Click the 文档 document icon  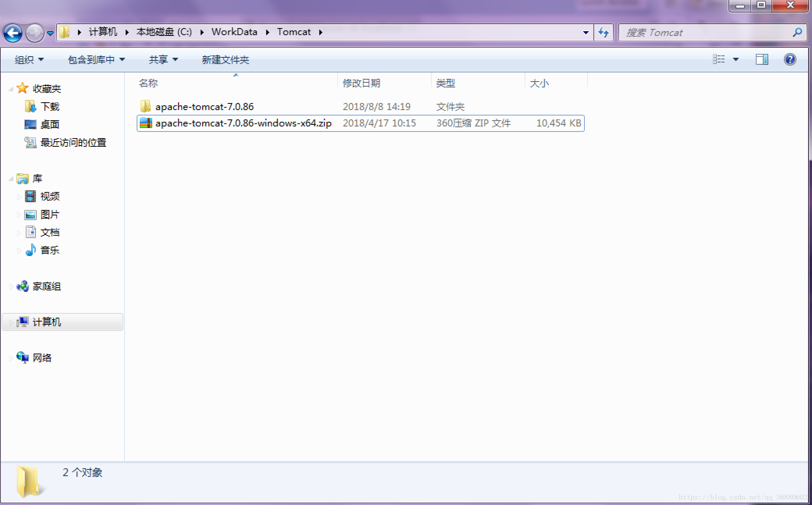(30, 232)
